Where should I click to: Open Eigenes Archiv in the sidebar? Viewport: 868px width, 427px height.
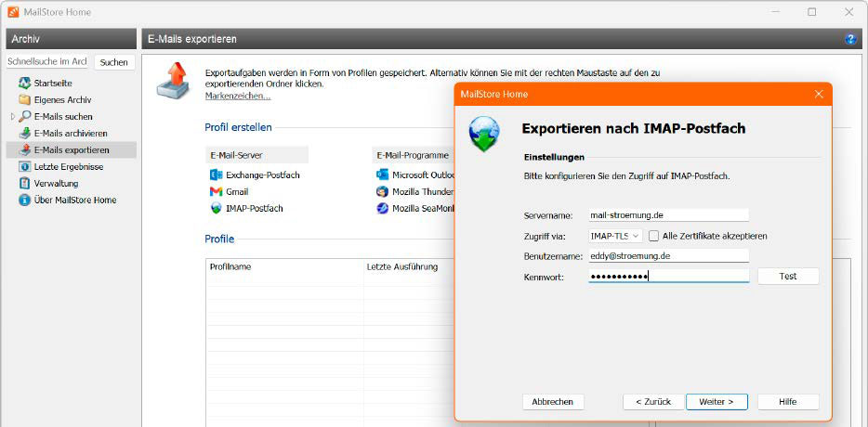[x=62, y=100]
